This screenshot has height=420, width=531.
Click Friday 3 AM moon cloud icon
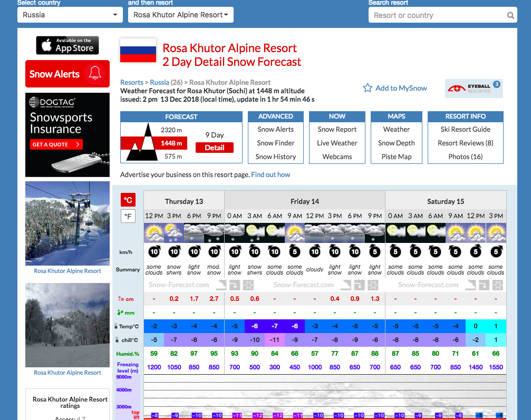255,233
